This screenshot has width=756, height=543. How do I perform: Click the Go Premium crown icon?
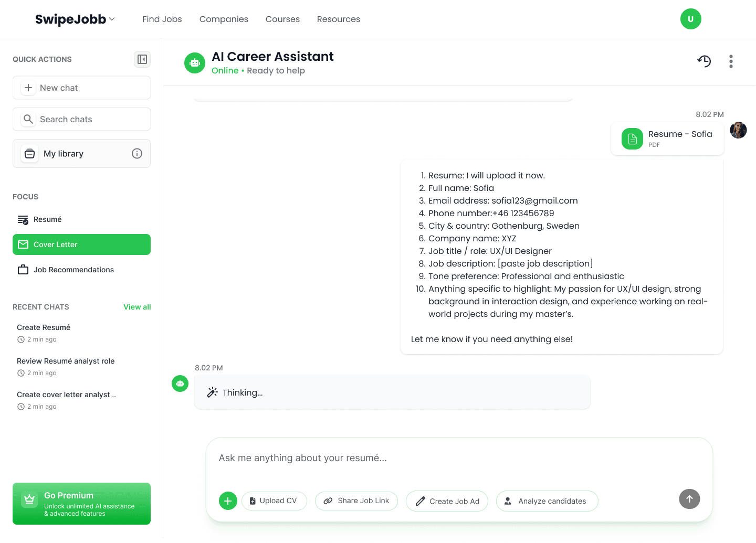30,499
